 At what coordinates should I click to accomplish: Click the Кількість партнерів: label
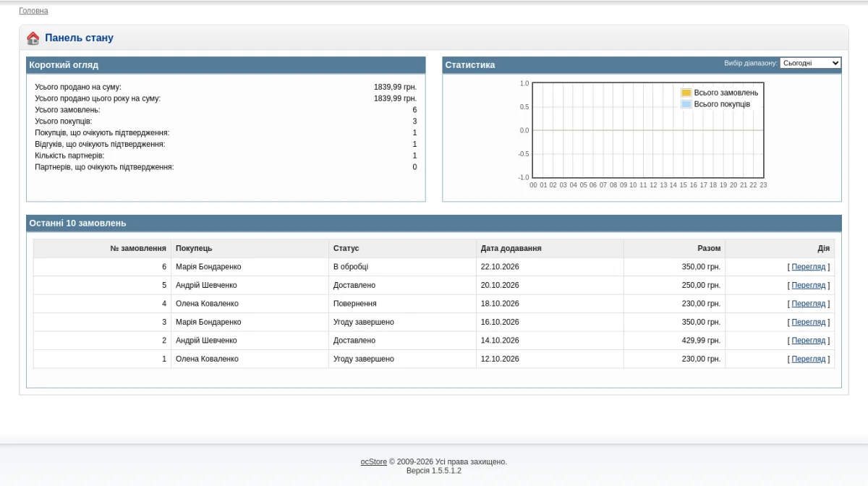(69, 155)
